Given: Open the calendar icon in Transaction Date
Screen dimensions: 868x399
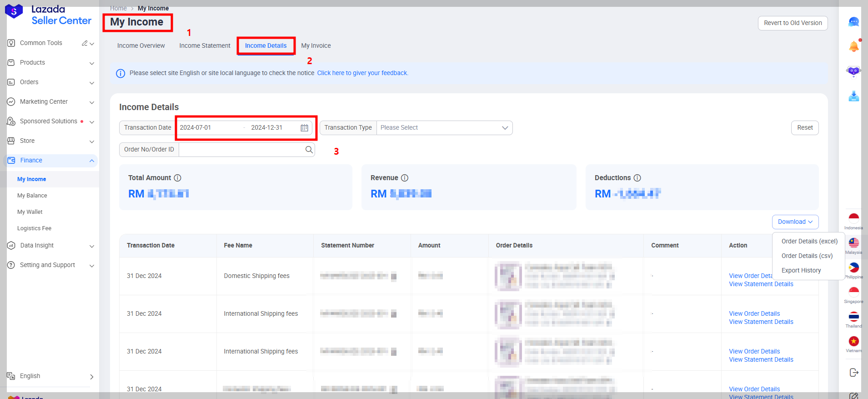Looking at the screenshot, I should pos(304,128).
